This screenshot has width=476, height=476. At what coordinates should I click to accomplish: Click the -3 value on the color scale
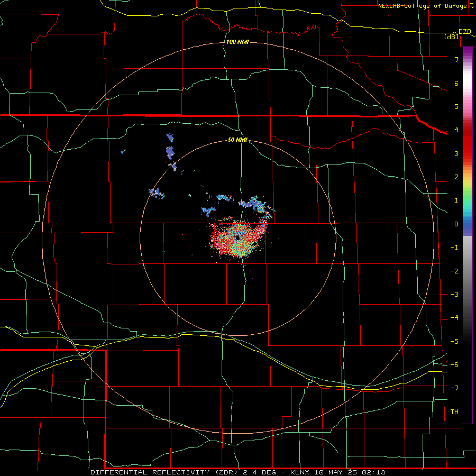point(454,295)
